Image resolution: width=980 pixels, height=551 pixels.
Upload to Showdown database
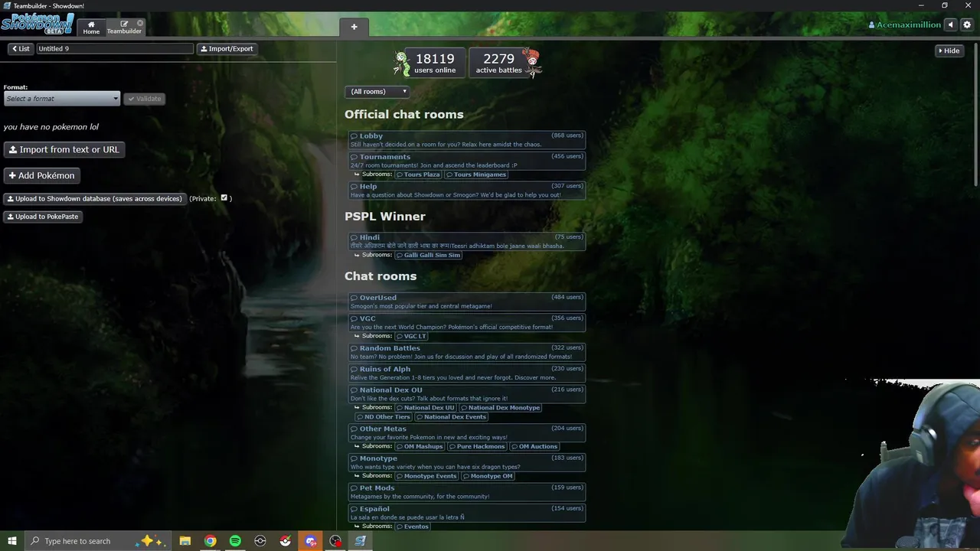pyautogui.click(x=95, y=199)
